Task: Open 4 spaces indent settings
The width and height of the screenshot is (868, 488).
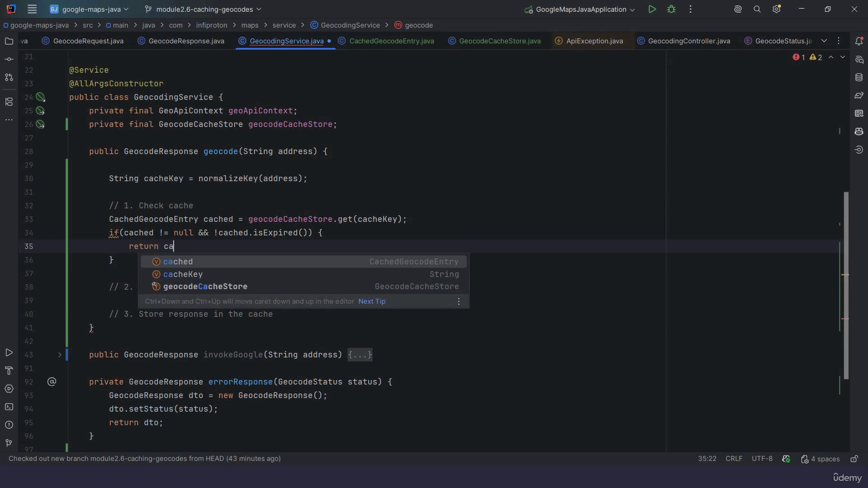Action: point(820,459)
